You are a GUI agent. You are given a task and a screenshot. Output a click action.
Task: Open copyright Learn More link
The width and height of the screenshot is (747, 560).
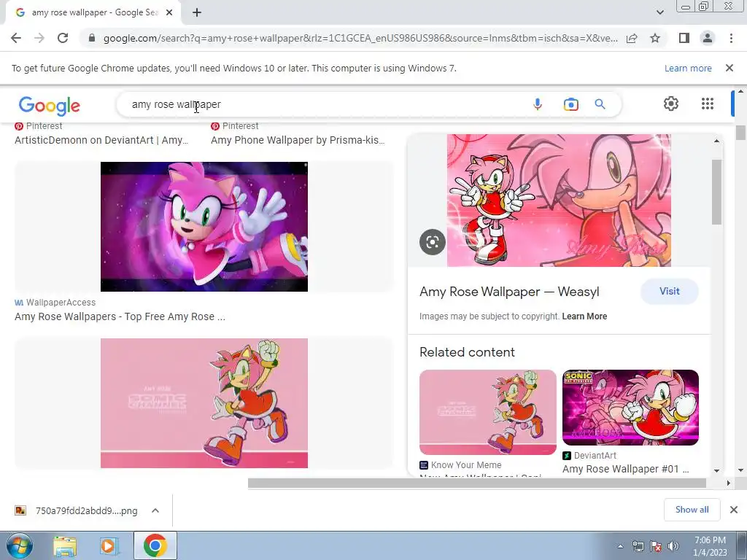point(584,316)
